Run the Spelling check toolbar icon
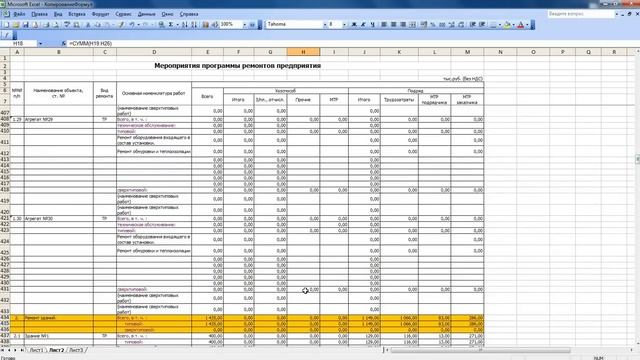The width and height of the screenshot is (640, 360). coord(67,25)
